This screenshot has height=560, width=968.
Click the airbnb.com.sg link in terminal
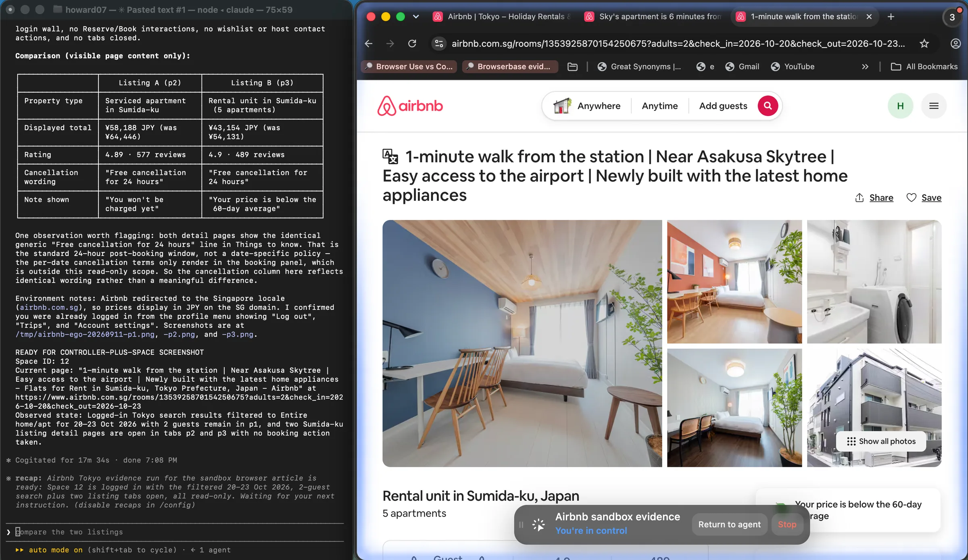49,308
